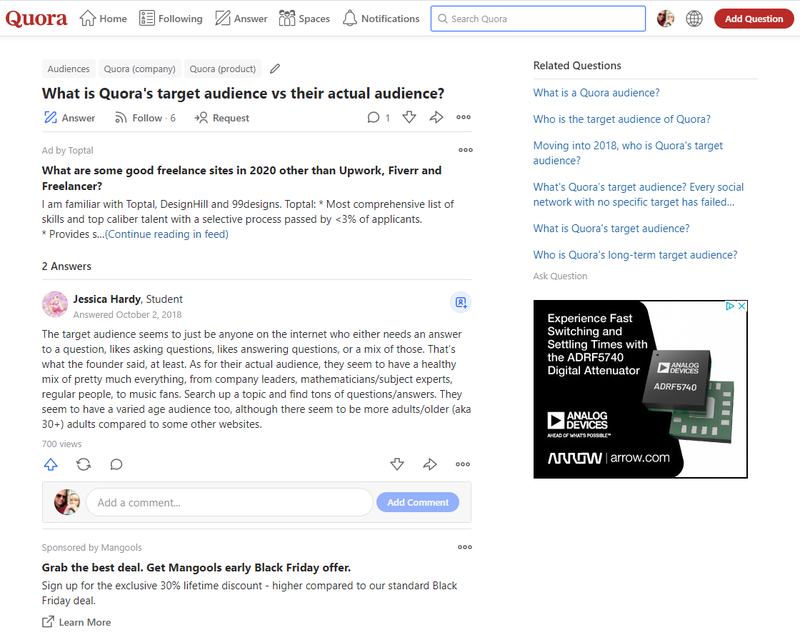Image resolution: width=800 pixels, height=640 pixels.
Task: Click your avatar beside the comment box
Action: click(67, 502)
